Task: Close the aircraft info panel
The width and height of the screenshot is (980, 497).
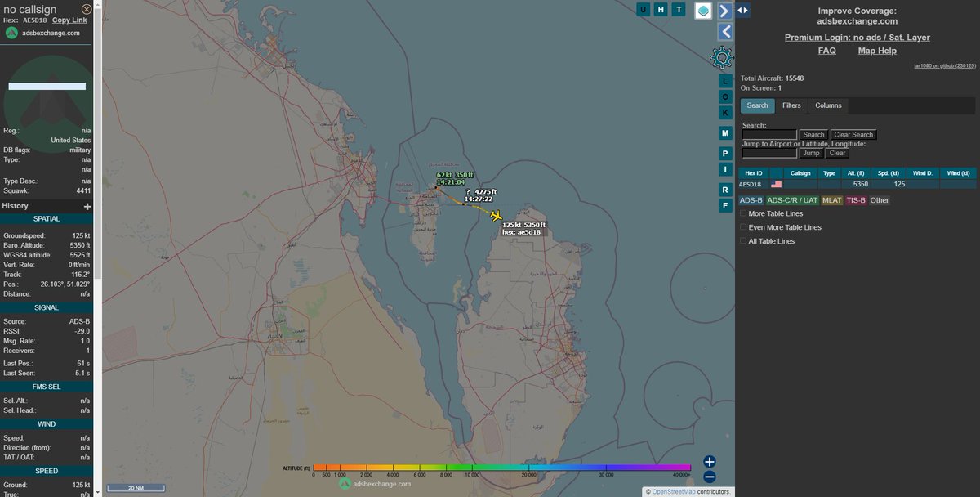Action: 87,9
